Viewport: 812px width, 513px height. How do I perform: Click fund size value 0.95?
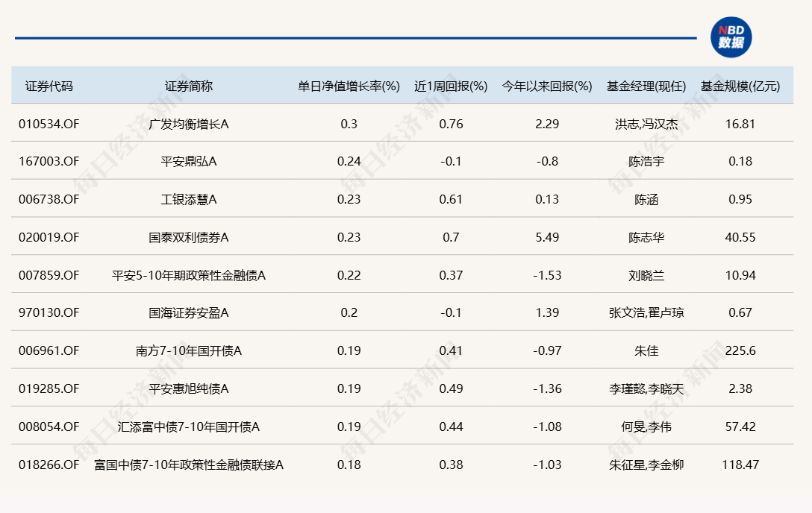tap(740, 200)
